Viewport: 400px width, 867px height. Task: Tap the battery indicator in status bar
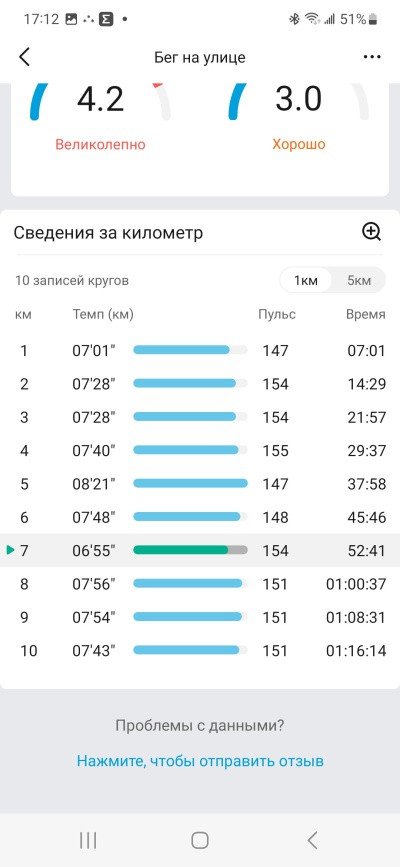click(x=373, y=19)
